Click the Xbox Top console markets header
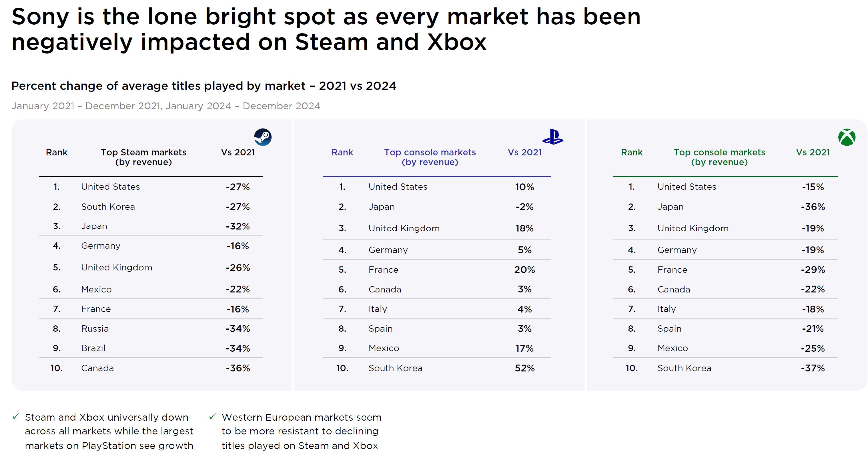868x455 pixels. (719, 157)
